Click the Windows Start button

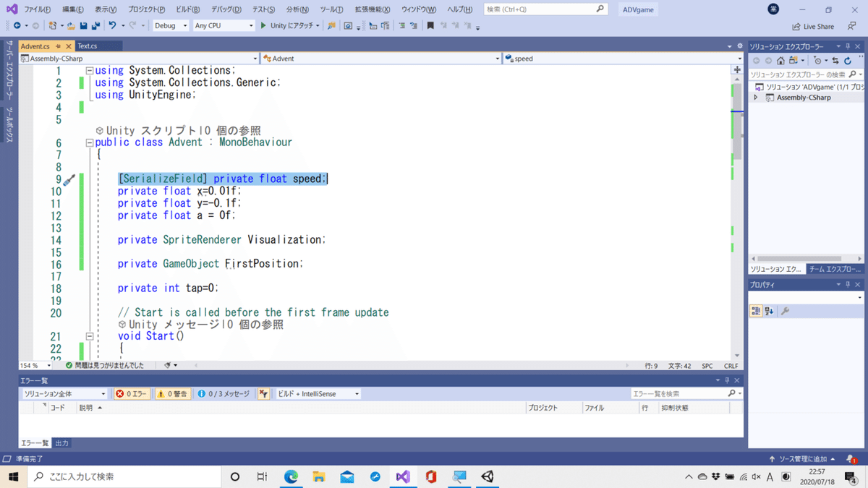click(x=13, y=476)
